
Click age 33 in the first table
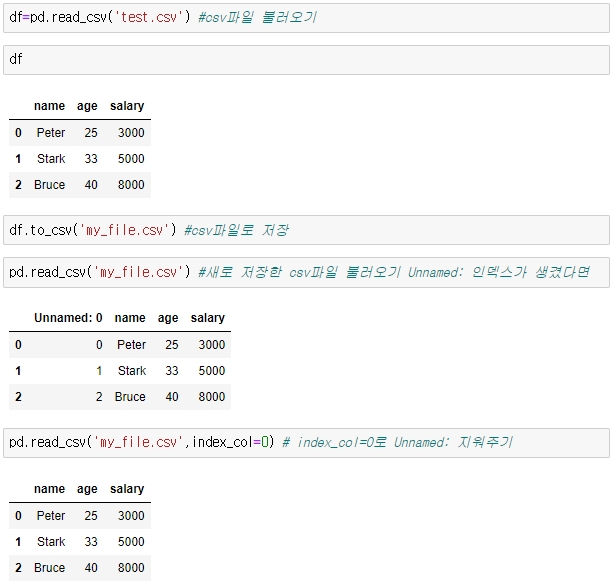point(91,159)
